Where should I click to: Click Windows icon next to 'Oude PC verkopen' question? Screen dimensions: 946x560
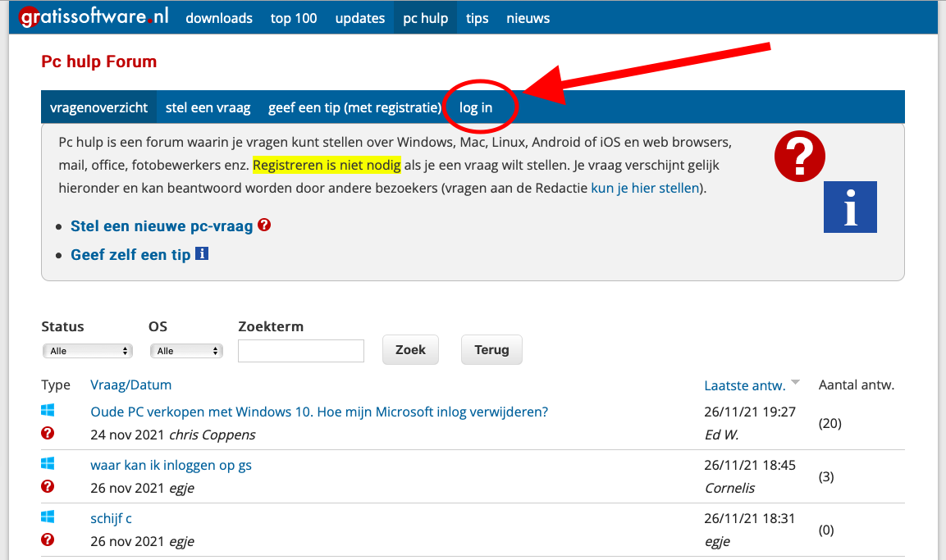coord(48,410)
